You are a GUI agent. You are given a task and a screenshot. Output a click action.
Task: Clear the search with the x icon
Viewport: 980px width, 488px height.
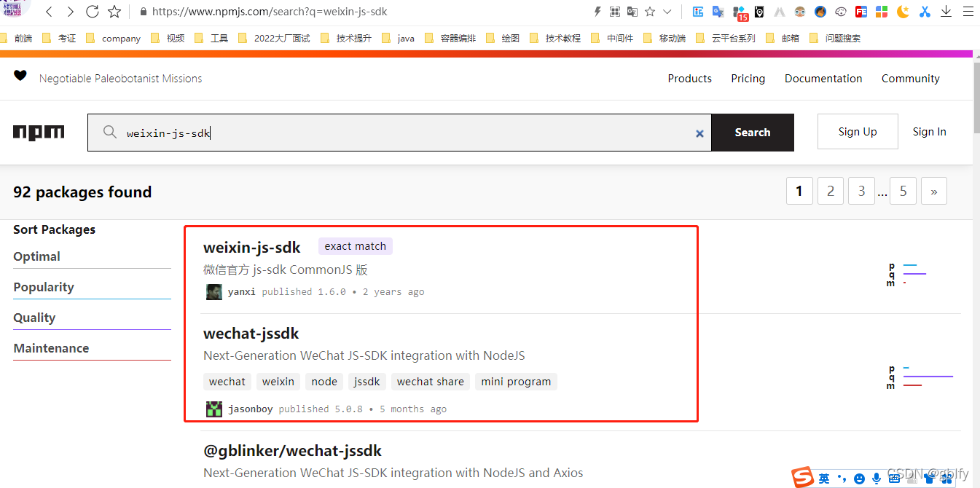click(699, 133)
